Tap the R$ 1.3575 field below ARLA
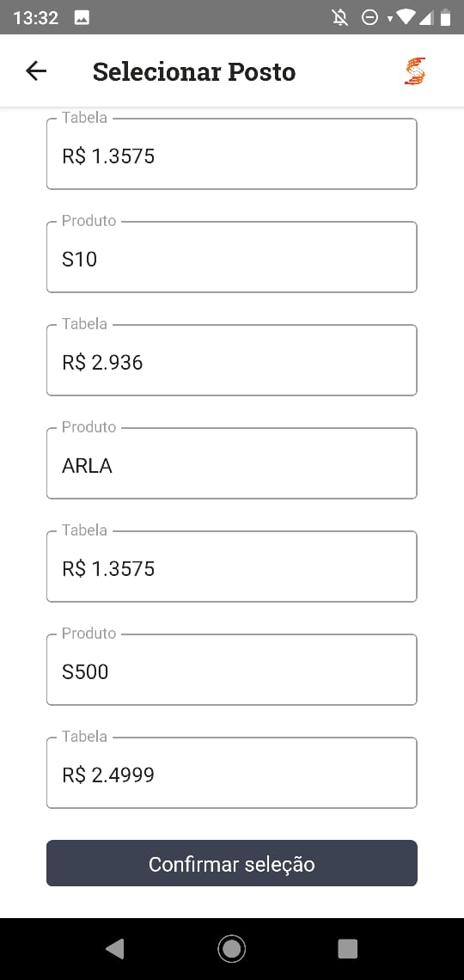This screenshot has height=980, width=464. pyautogui.click(x=232, y=567)
